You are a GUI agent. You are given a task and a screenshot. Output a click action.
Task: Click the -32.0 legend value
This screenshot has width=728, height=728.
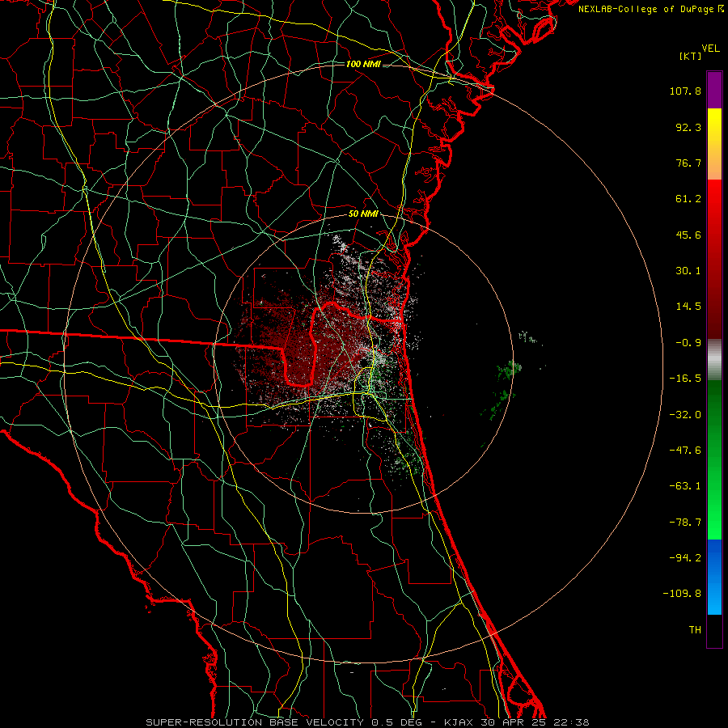coord(685,415)
